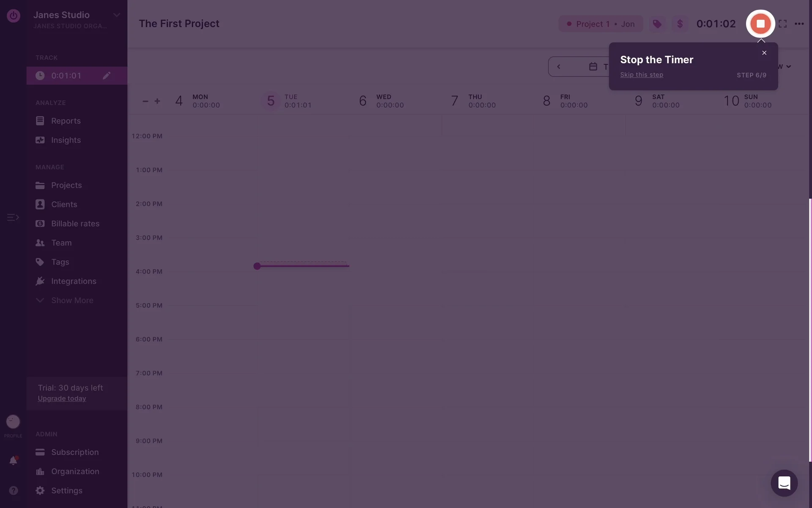Select the running time entry marker

tap(257, 266)
